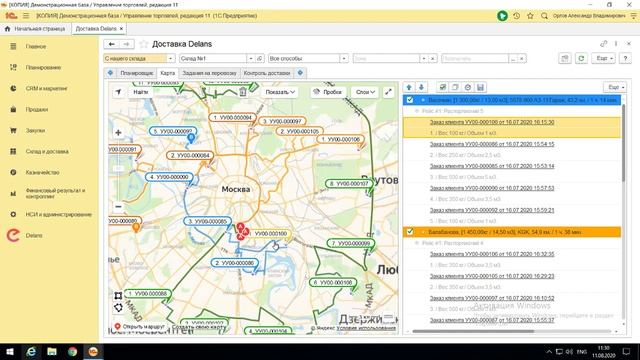Viewport: 640px width, 360px height.
Task: Collapse the first Рейс #1 node under blue route
Action: (x=417, y=111)
